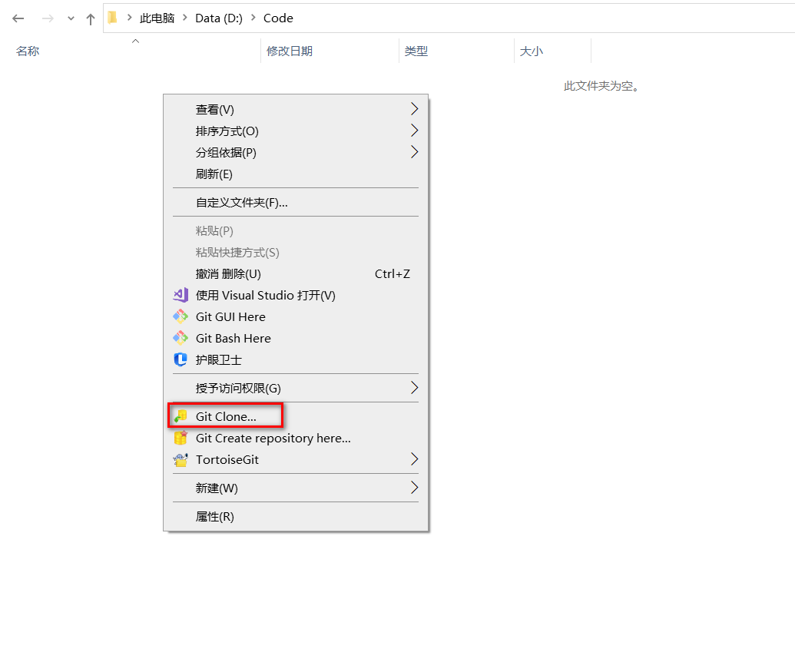795x672 pixels.
Task: Click the 此文件夹为空。 message text
Action: pyautogui.click(x=602, y=86)
